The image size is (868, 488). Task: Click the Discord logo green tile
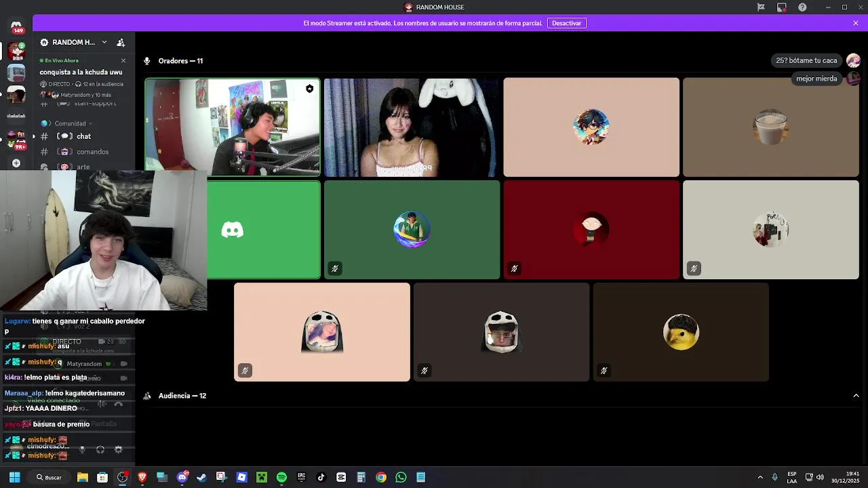click(x=264, y=230)
